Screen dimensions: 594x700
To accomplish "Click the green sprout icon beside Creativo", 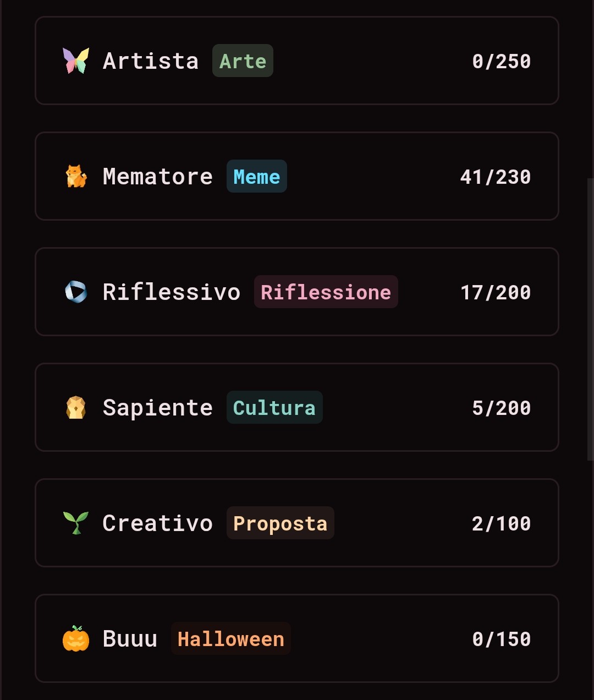I will [x=76, y=523].
